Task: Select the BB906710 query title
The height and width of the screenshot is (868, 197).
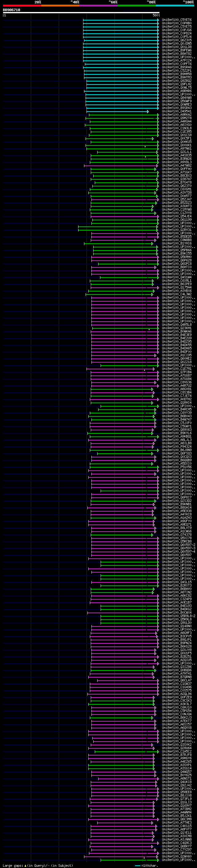Action: 11,10
